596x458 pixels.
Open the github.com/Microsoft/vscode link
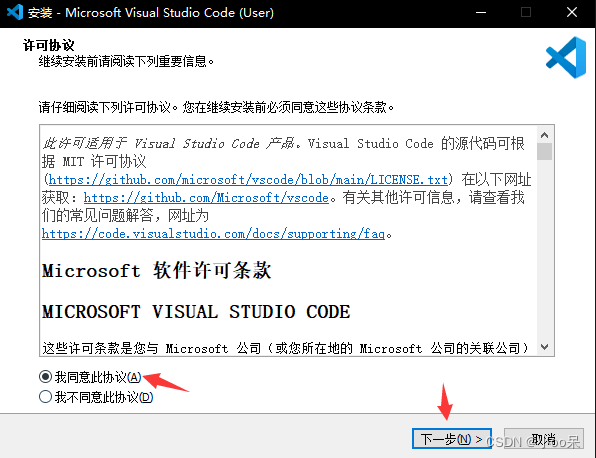(206, 198)
